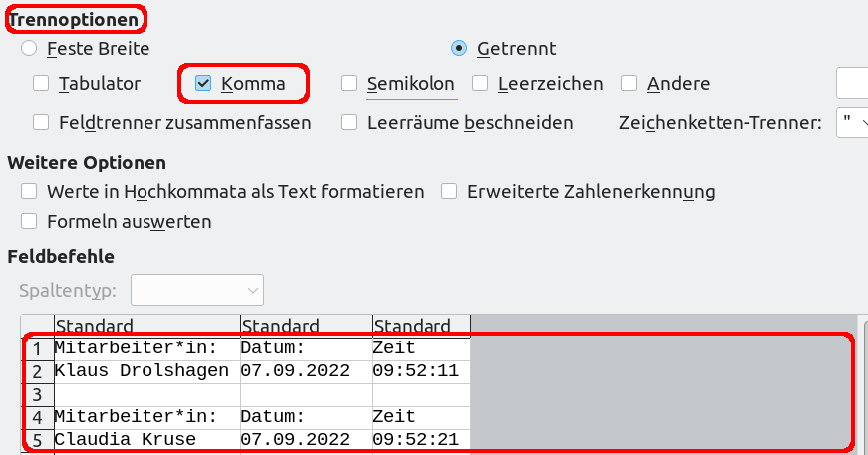868x455 pixels.
Task: Check Werte in Hochkommata als Text formatieren
Action: pyautogui.click(x=29, y=191)
